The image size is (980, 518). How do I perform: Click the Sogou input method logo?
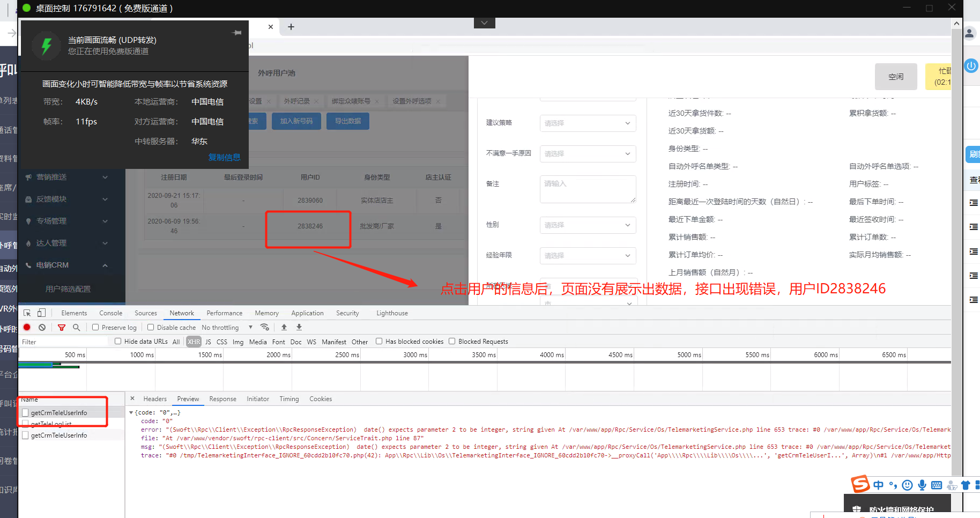tap(860, 484)
